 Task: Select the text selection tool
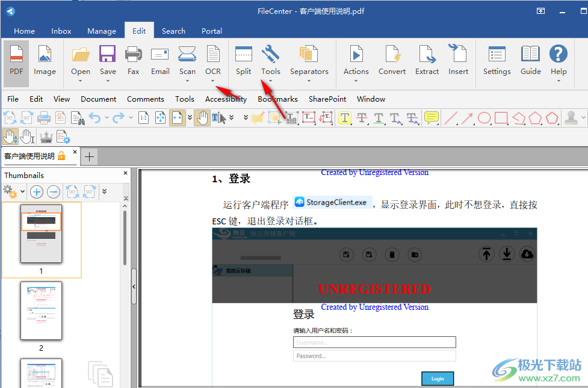coord(218,118)
